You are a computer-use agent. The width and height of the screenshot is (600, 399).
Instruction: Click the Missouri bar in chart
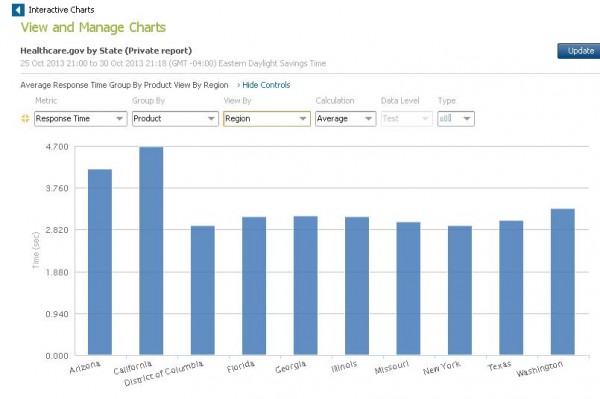click(x=408, y=288)
